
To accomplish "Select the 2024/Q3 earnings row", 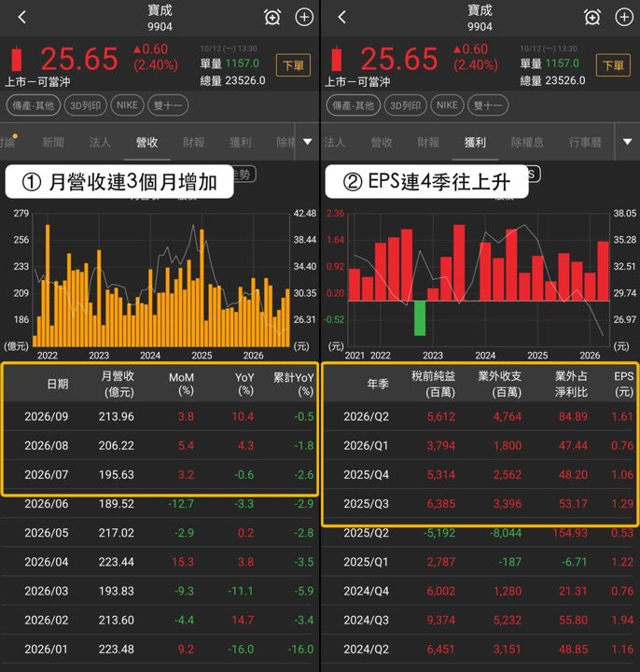I will click(x=480, y=620).
